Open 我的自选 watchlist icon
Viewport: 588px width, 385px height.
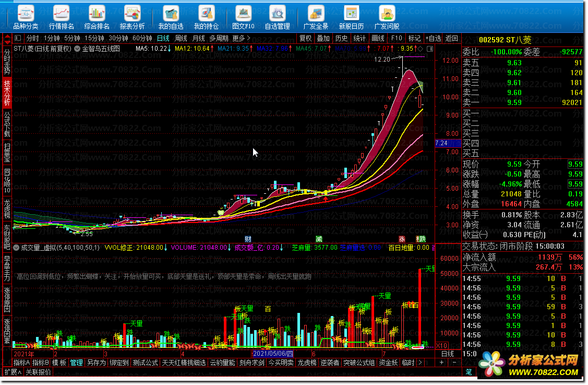point(171,17)
